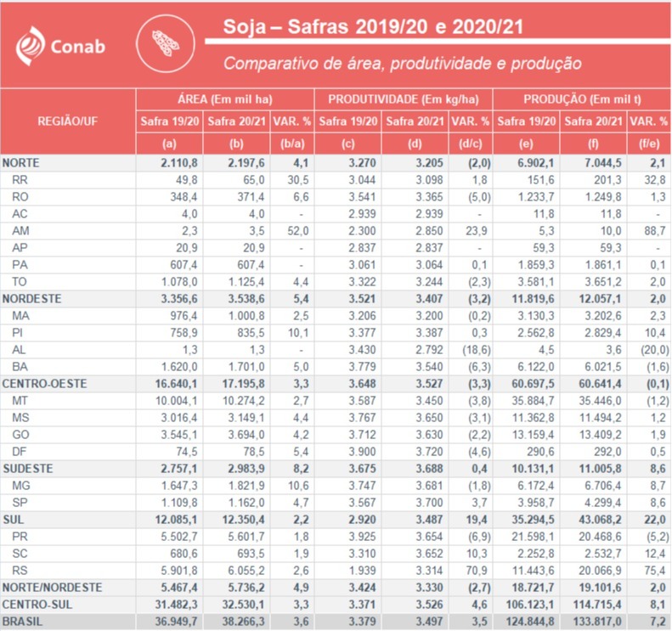
Task: Select the NORTE region row label
Action: pos(22,162)
